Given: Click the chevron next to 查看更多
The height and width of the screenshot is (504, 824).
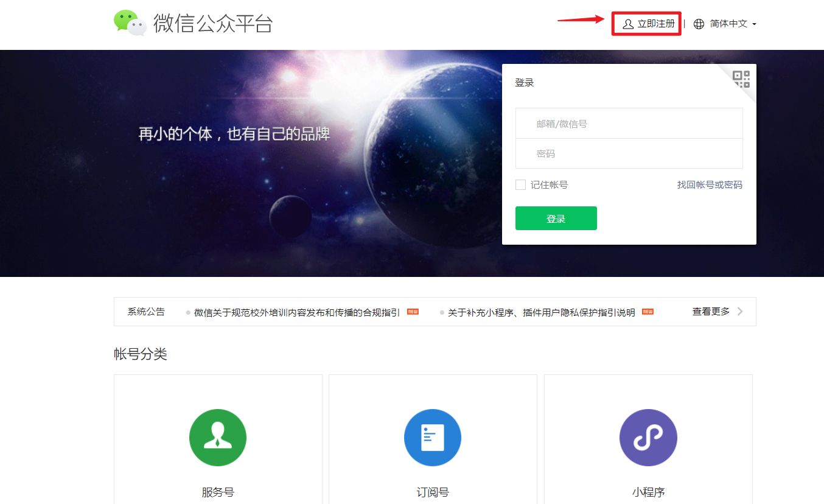Looking at the screenshot, I should click(x=740, y=312).
